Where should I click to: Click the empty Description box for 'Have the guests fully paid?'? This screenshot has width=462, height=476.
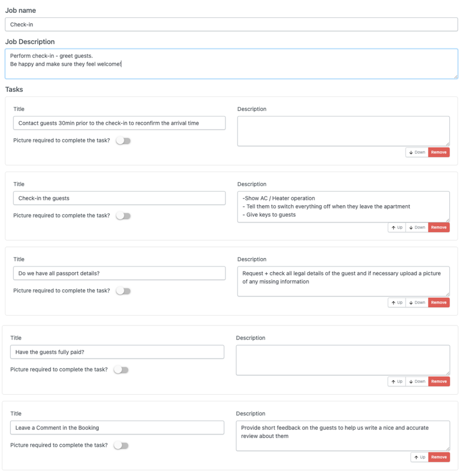point(343,360)
